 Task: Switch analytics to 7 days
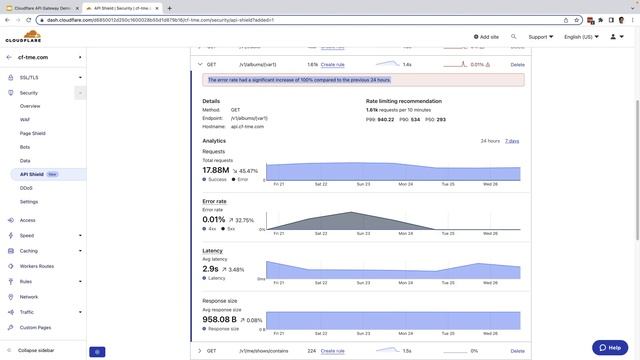[x=512, y=141]
